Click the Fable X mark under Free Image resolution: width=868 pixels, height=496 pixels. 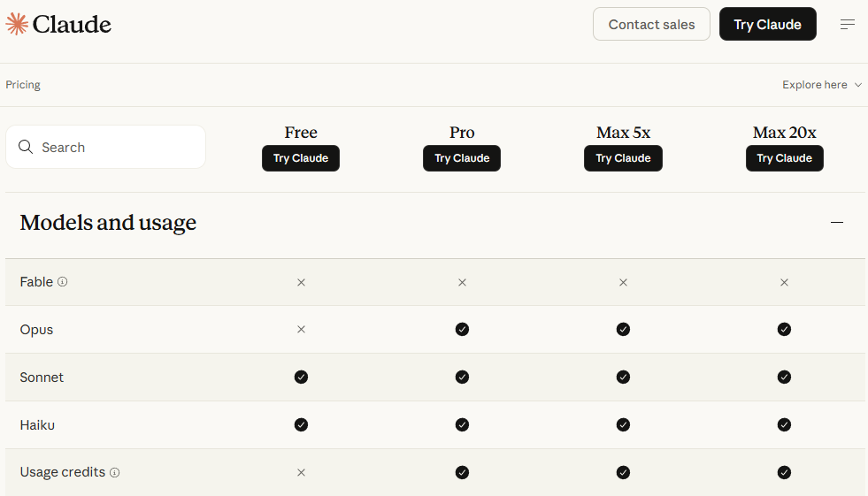pyautogui.click(x=301, y=283)
